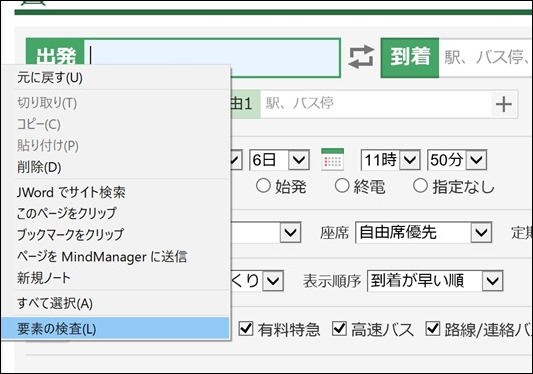Open the 50分 minute dropdown
The image size is (533, 374).
(x=457, y=160)
